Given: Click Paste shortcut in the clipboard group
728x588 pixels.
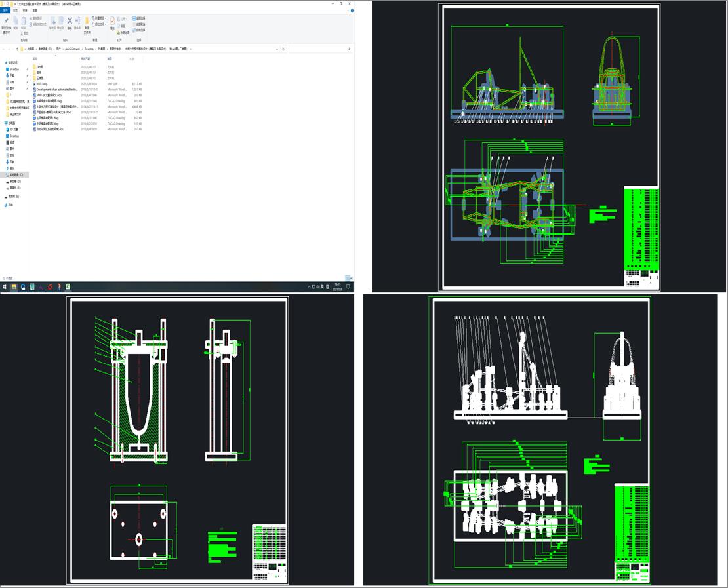Looking at the screenshot, I should pyautogui.click(x=38, y=24).
